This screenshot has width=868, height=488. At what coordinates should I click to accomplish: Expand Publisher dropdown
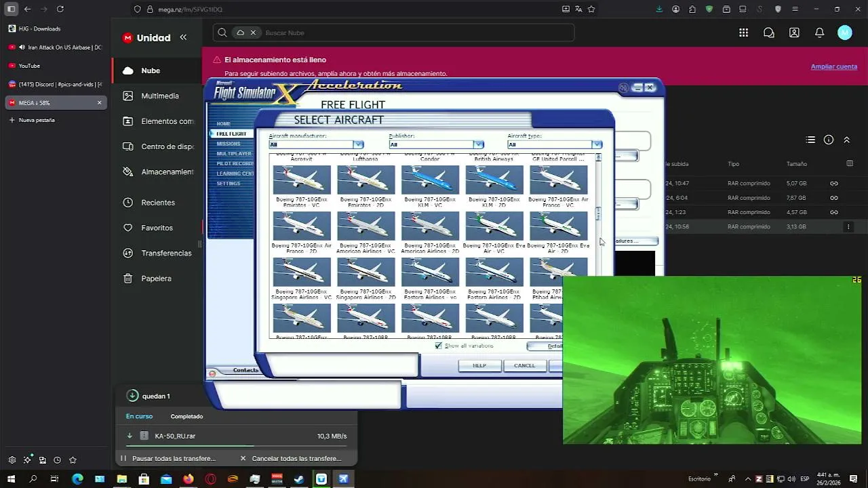click(x=478, y=144)
